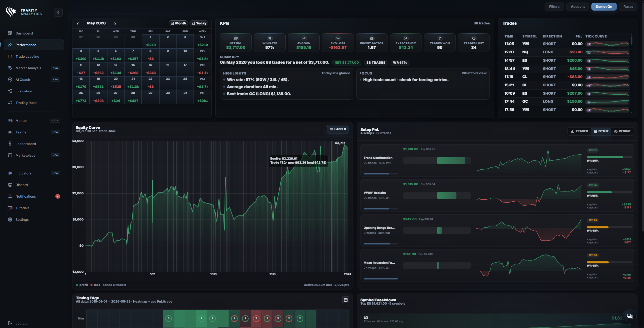Click the 88 TRADES summary badge
Screen dimensions: 644x328
click(x=376, y=63)
